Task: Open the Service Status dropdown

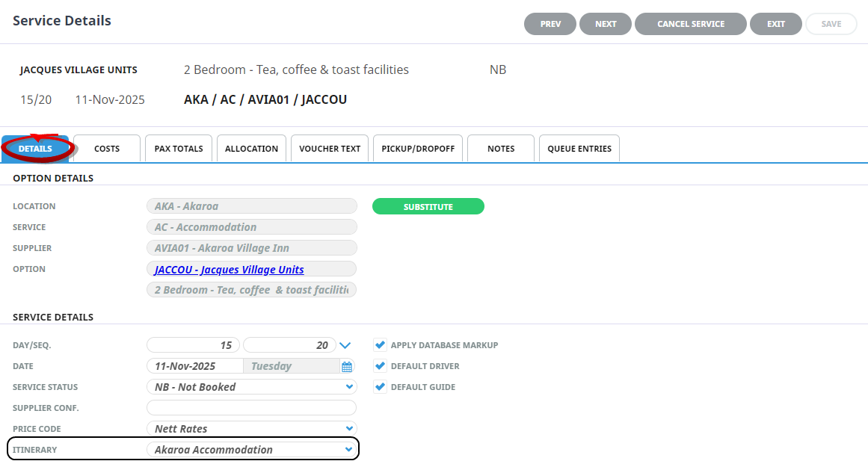Action: coord(251,386)
